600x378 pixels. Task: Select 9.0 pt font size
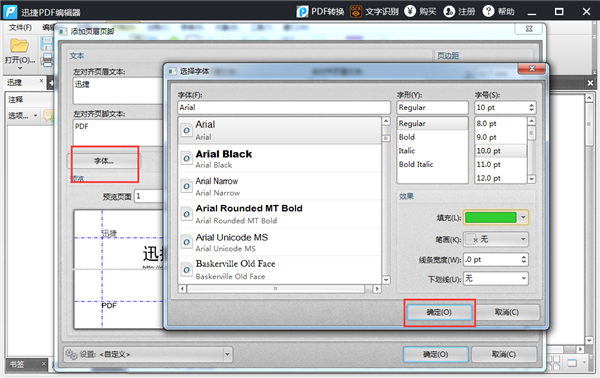[x=501, y=137]
